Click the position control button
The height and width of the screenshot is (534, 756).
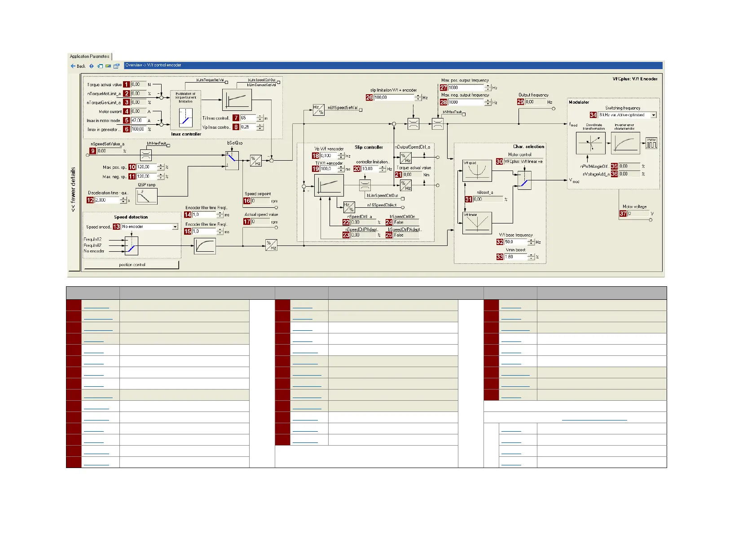[x=132, y=265]
